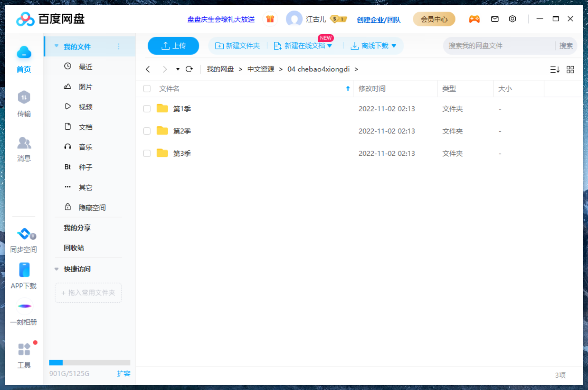The image size is (588, 390).
Task: Open 隐藏空间 in the sidebar
Action: tap(92, 207)
